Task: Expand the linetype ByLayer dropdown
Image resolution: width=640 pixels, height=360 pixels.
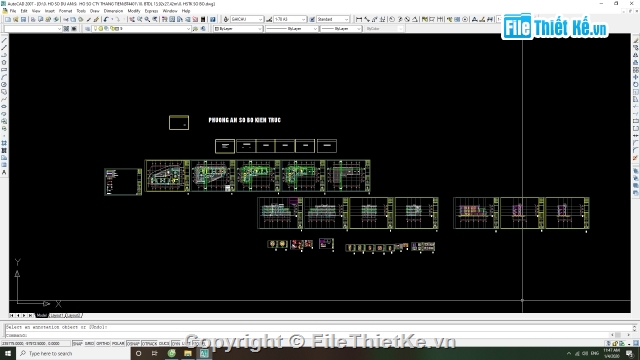Action: tap(291, 29)
